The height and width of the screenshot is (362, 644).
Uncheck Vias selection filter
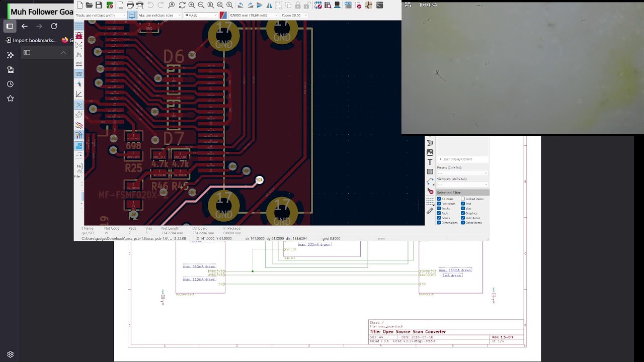463,209
